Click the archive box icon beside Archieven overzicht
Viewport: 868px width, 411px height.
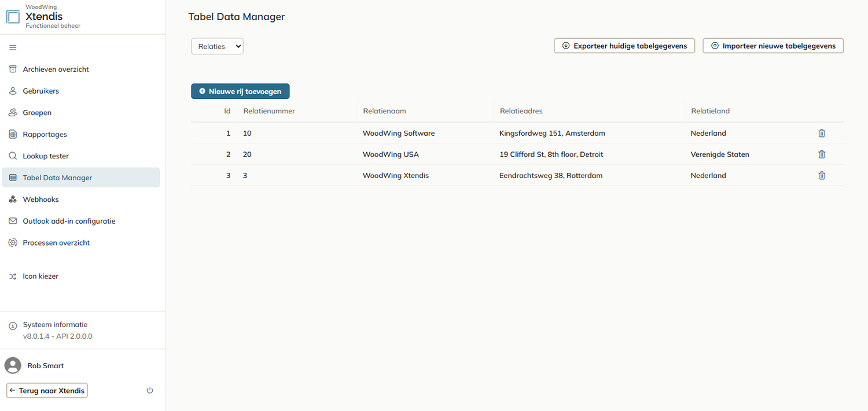[x=13, y=69]
